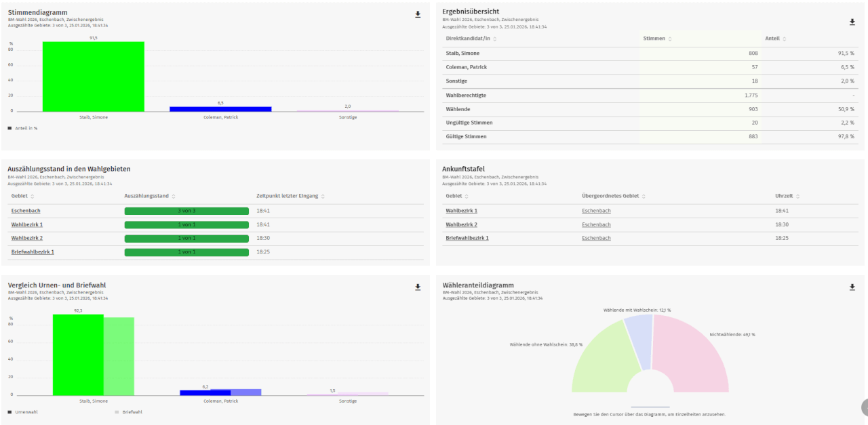Toggle the 'Anteil in %' legend entry

pyautogui.click(x=26, y=127)
